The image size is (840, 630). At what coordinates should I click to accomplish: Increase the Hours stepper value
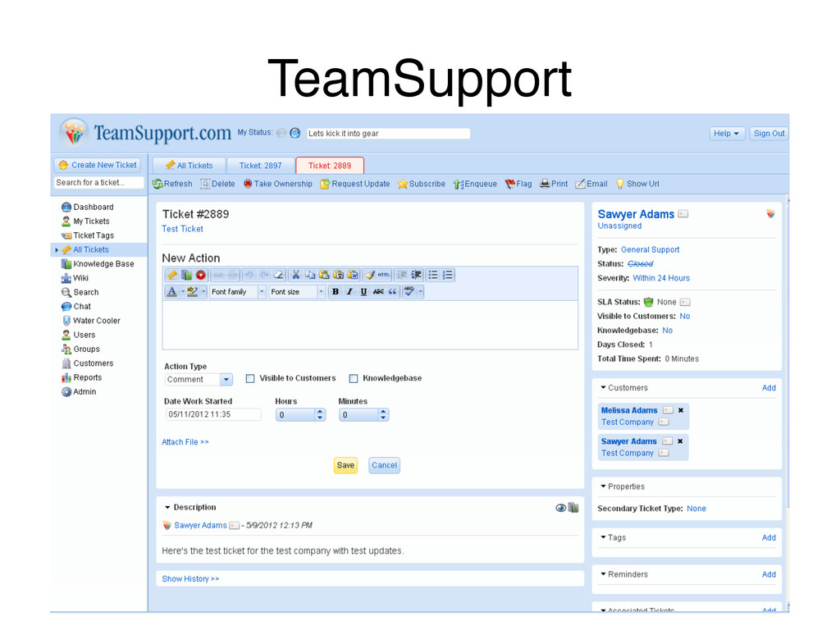click(x=320, y=412)
